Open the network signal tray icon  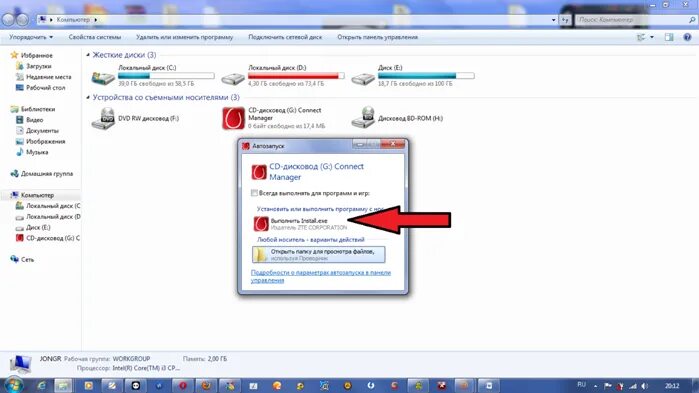pyautogui.click(x=633, y=386)
